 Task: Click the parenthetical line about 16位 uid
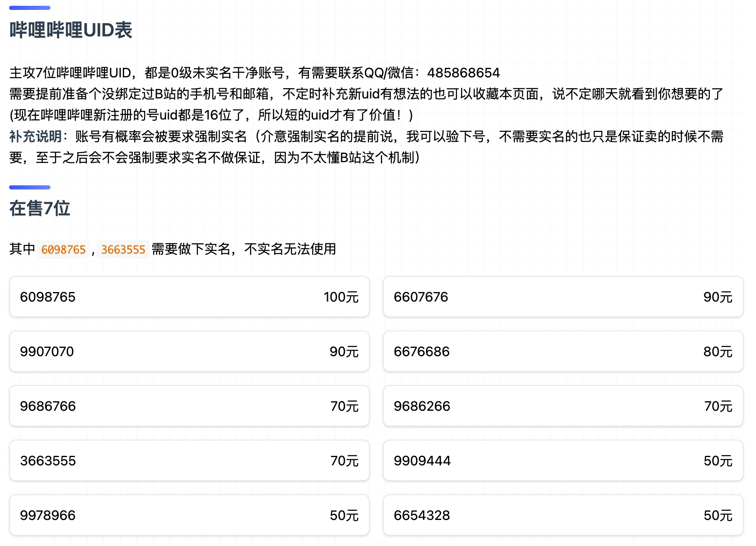(211, 115)
